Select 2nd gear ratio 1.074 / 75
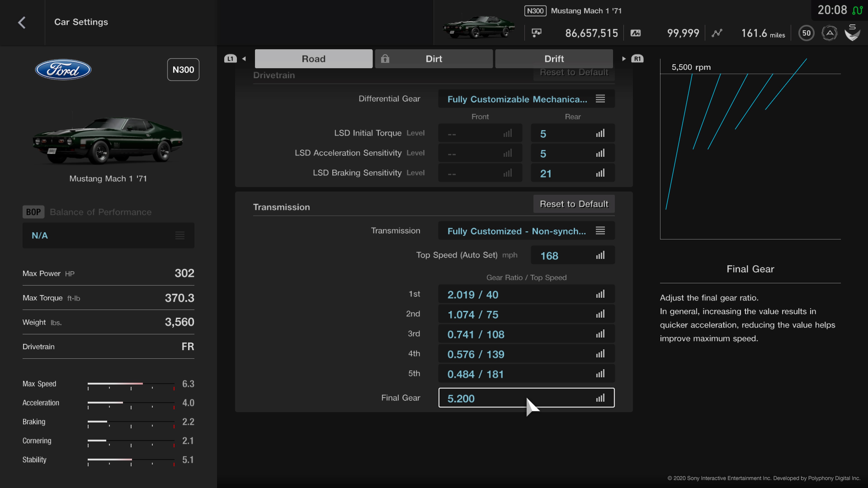868x488 pixels. pyautogui.click(x=526, y=314)
